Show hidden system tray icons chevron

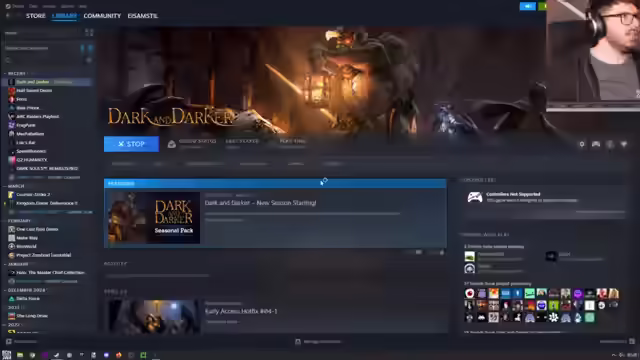point(613,356)
